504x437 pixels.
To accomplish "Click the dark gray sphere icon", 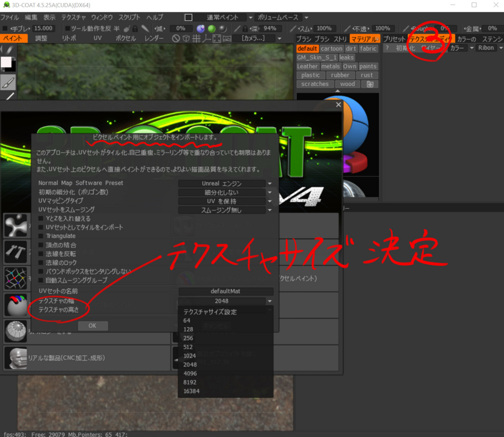I will pos(222,29).
